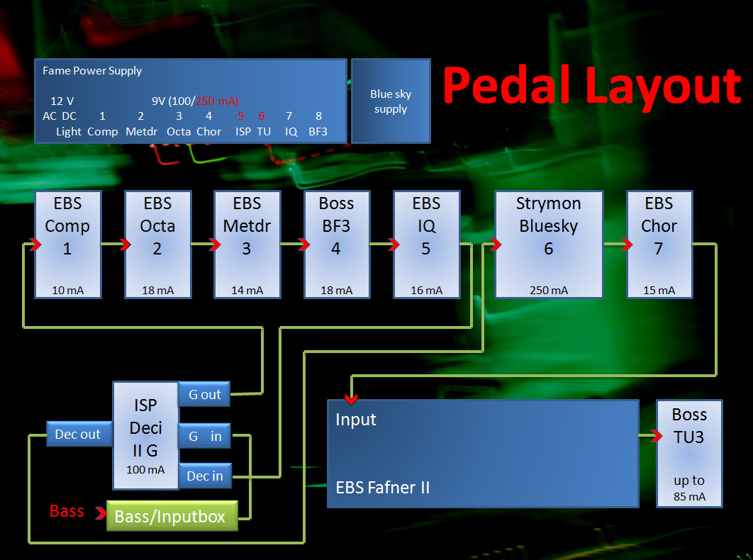Select the BF3 label in power supply
Screen dimensions: 753x560
(x=318, y=132)
